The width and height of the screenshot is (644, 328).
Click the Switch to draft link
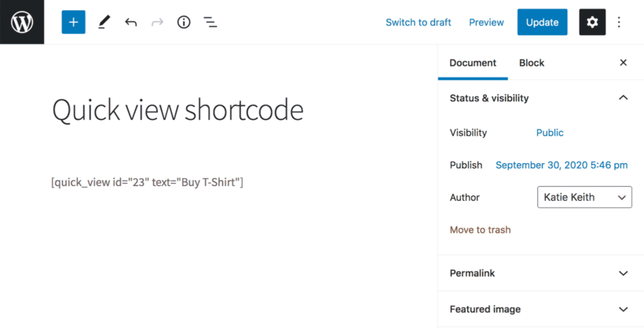click(x=418, y=22)
